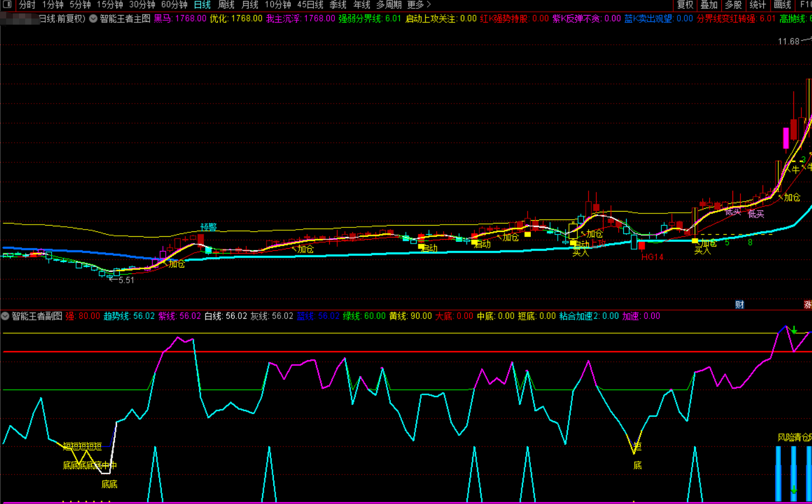
Task: Switch to the 周线 weekly tab
Action: (x=226, y=4)
